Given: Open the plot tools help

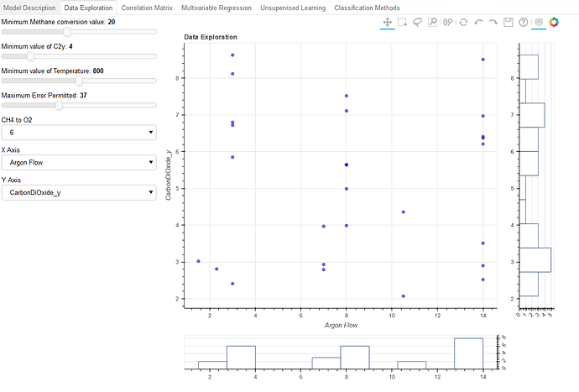Looking at the screenshot, I should [524, 22].
